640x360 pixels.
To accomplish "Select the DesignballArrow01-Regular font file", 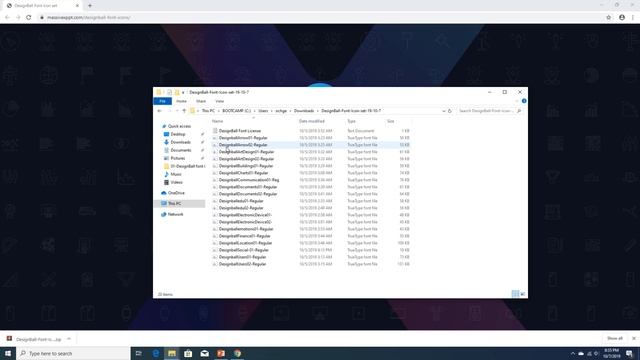I will pyautogui.click(x=243, y=138).
